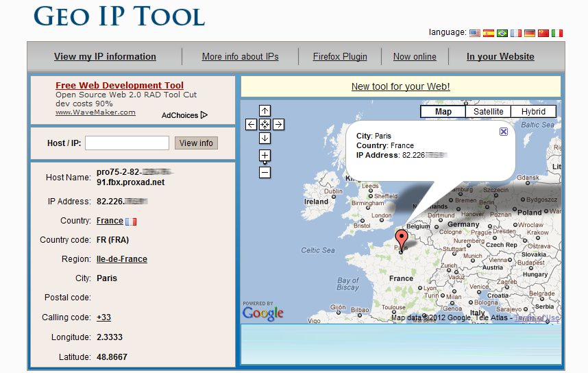Open the Firefox Plugin page
588x373 pixels.
340,57
